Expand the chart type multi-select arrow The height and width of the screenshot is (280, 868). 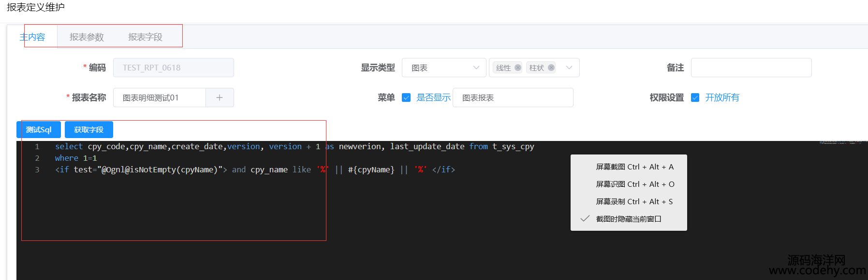coord(569,68)
